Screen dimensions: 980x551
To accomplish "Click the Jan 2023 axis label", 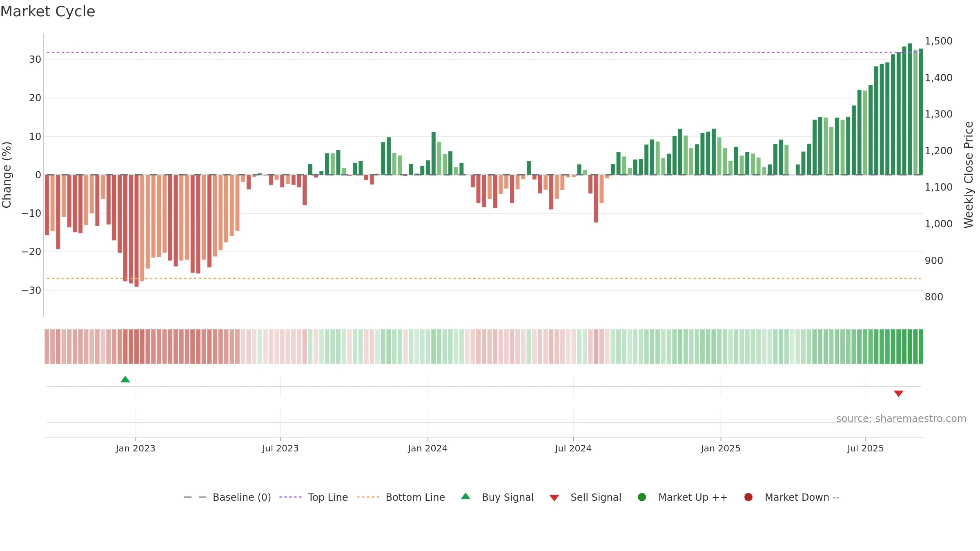I will pos(136,448).
